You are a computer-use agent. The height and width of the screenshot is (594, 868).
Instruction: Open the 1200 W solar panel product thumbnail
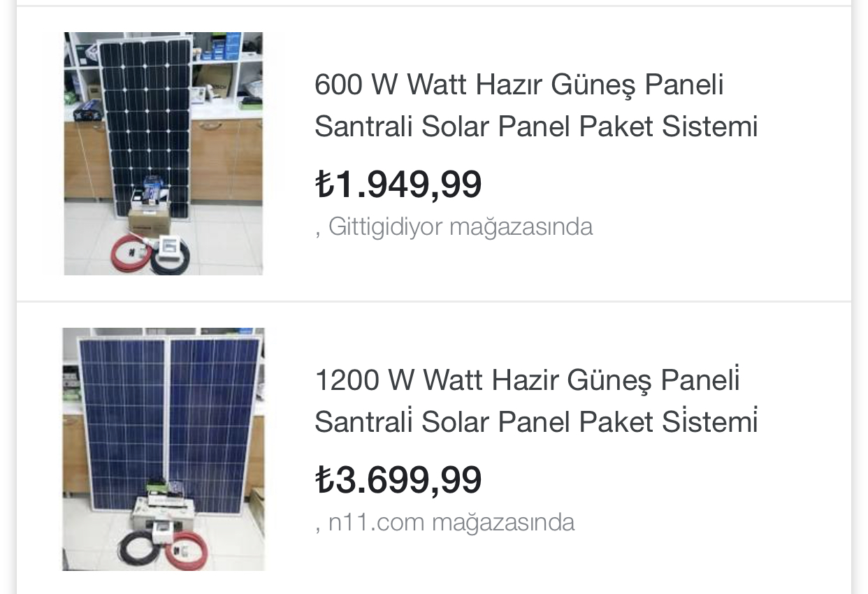164,449
